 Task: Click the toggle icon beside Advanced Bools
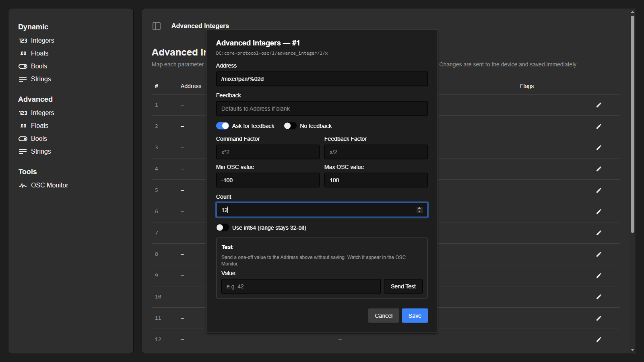23,139
